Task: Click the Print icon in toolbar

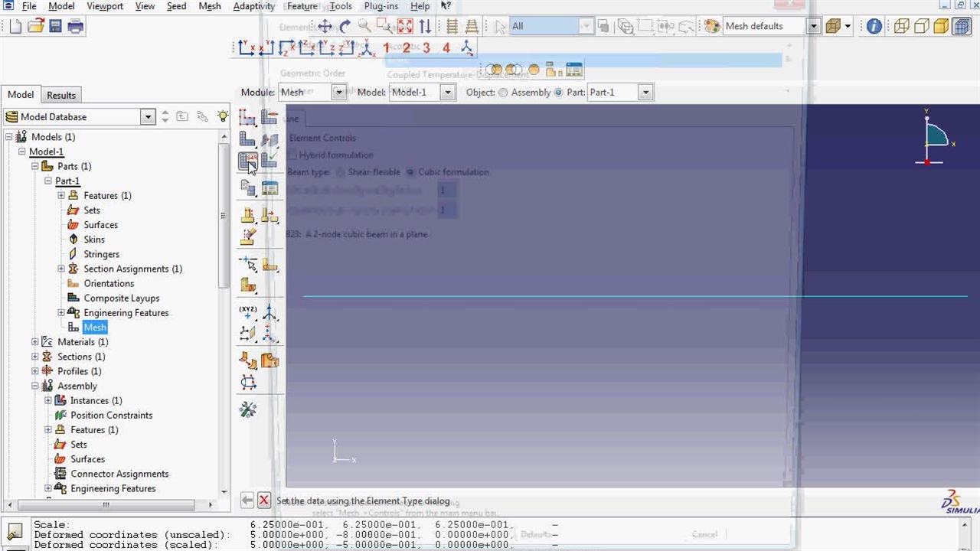Action: [x=75, y=26]
